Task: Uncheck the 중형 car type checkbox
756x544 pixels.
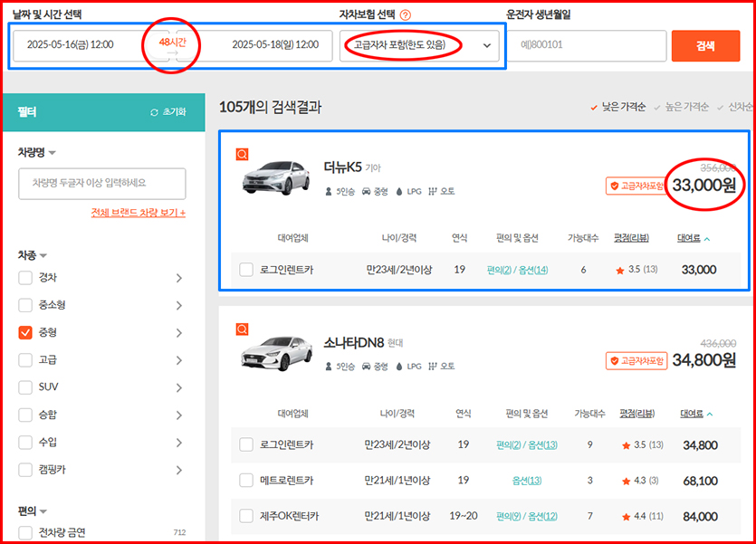Action: pos(25,332)
